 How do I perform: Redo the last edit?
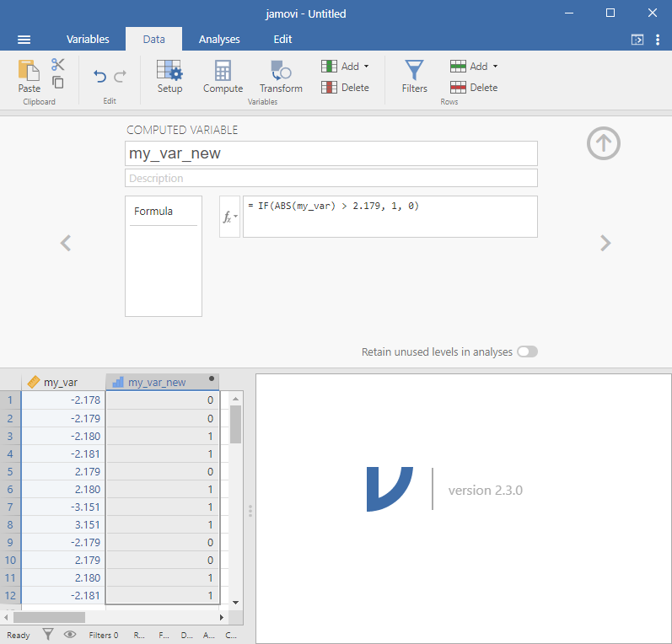click(x=120, y=77)
